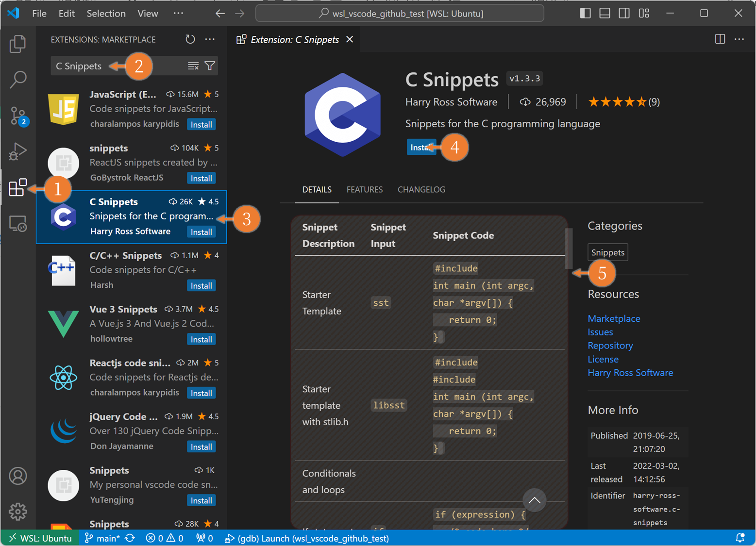Install the JavaScript (ES6) snippets extension

point(201,125)
